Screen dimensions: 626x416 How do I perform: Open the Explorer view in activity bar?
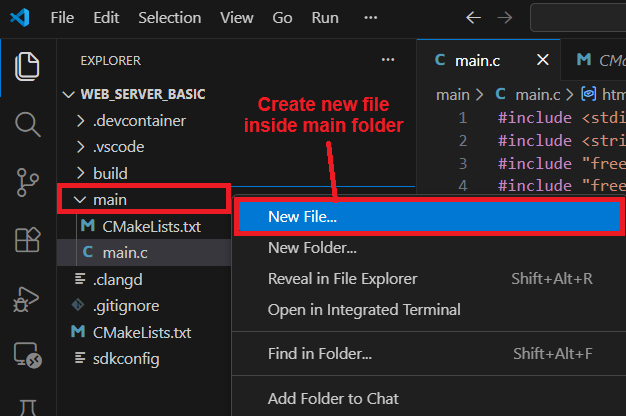(x=28, y=67)
